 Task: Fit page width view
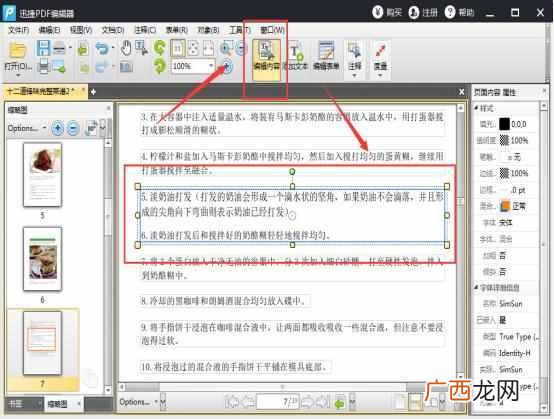[x=208, y=48]
